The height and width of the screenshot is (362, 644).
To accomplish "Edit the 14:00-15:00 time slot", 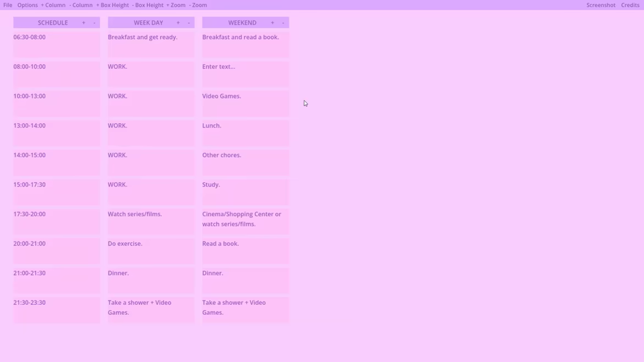I will 57,163.
